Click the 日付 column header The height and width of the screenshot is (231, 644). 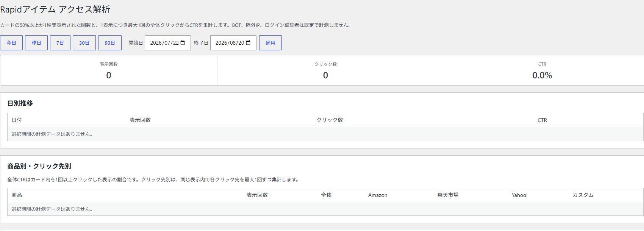click(x=17, y=120)
